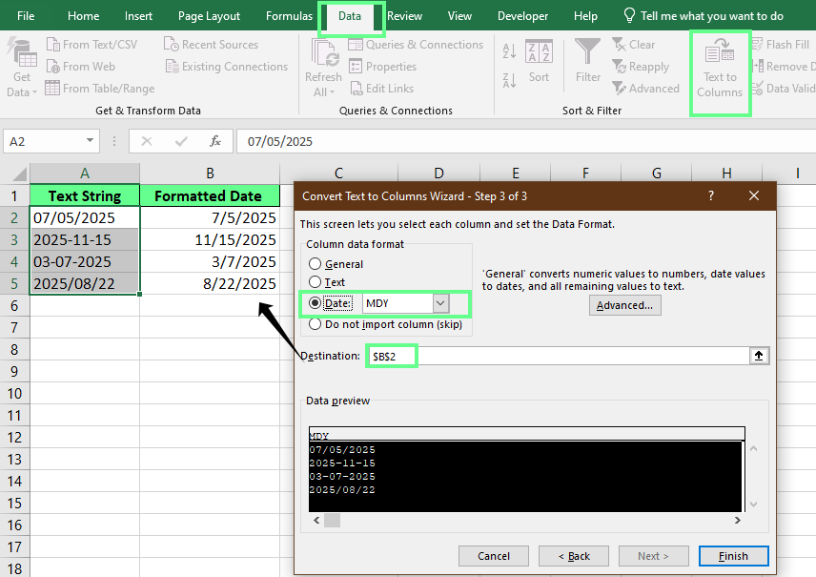Viewport: 816px width, 577px height.
Task: Switch to the Formulas tab
Action: [x=289, y=15]
